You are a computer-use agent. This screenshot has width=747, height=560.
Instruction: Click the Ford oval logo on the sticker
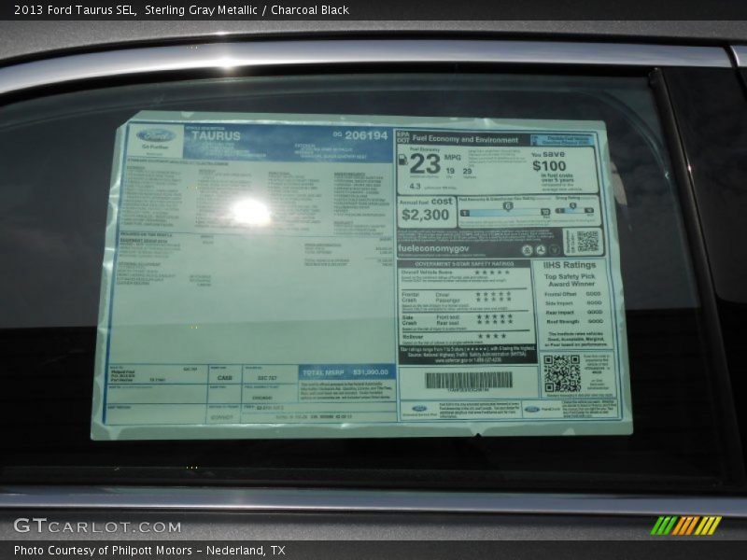pyautogui.click(x=156, y=136)
